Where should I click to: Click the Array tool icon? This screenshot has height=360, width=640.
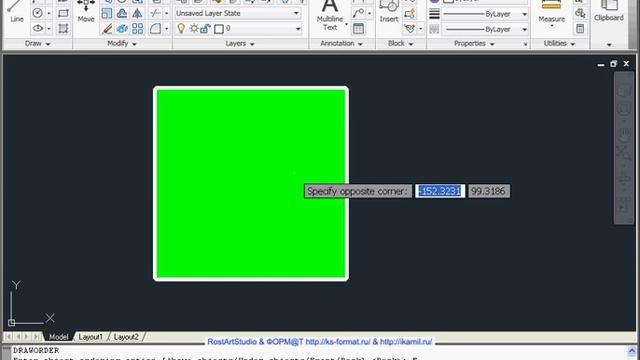tap(138, 29)
